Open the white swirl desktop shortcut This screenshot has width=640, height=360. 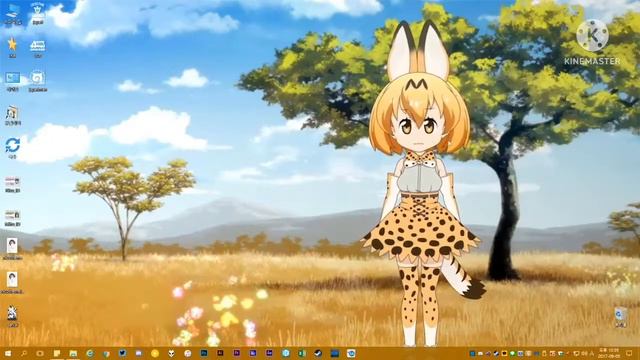tap(38, 81)
